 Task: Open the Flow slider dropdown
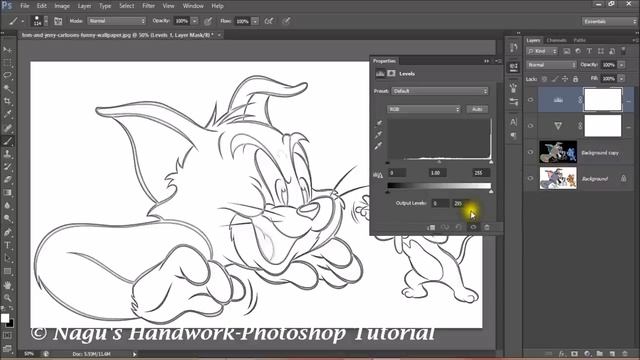point(255,21)
